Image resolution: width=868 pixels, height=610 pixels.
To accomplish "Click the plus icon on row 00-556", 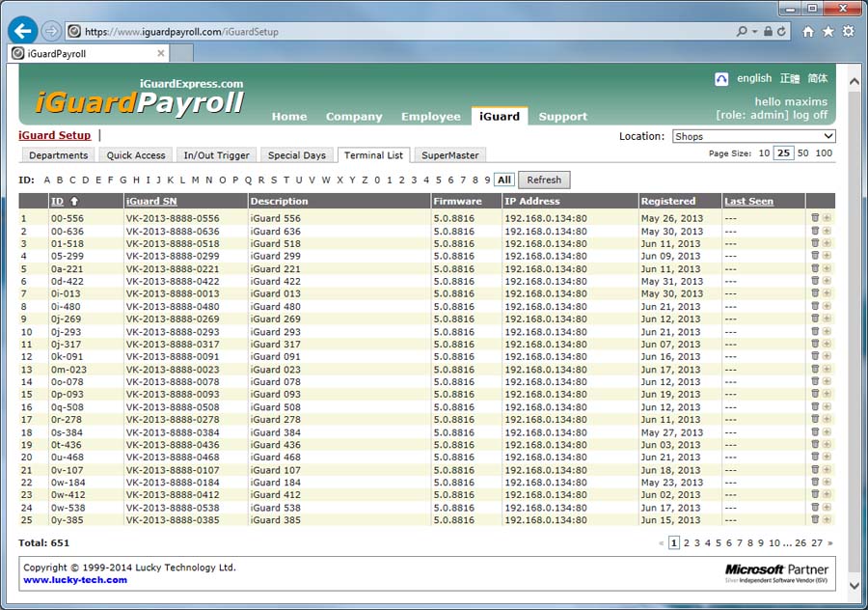I will tap(827, 217).
